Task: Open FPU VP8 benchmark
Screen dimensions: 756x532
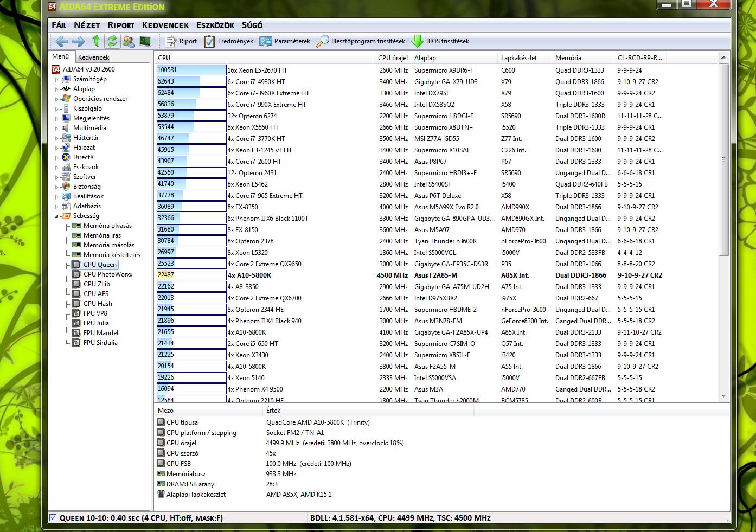Action: [x=95, y=313]
